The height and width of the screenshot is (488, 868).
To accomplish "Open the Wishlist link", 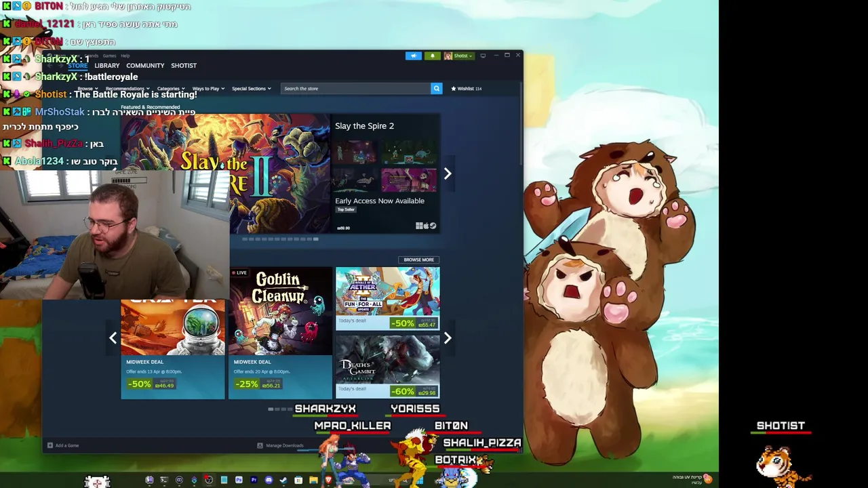I will [x=467, y=89].
